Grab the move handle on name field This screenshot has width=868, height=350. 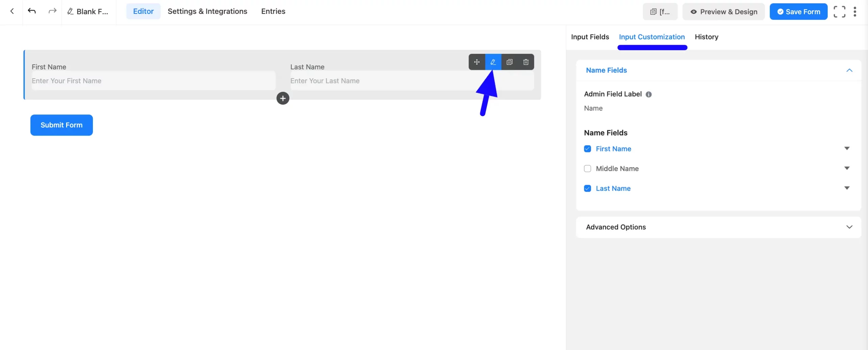tap(477, 62)
